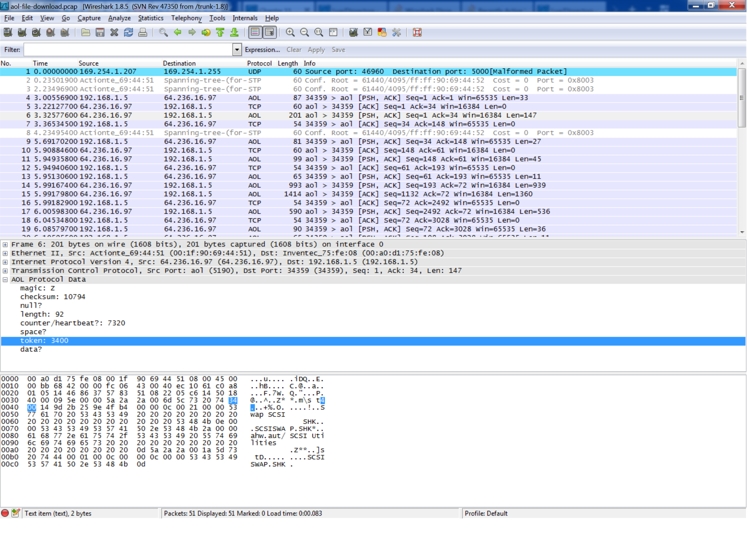Select packet 14 with Len=939
Image resolution: width=748 pixels, height=560 pixels.
368,185
